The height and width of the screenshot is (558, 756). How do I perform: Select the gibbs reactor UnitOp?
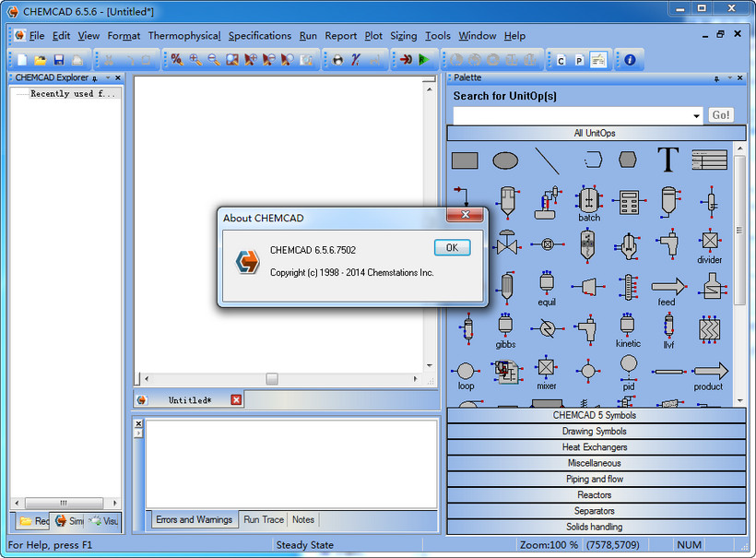[x=505, y=327]
